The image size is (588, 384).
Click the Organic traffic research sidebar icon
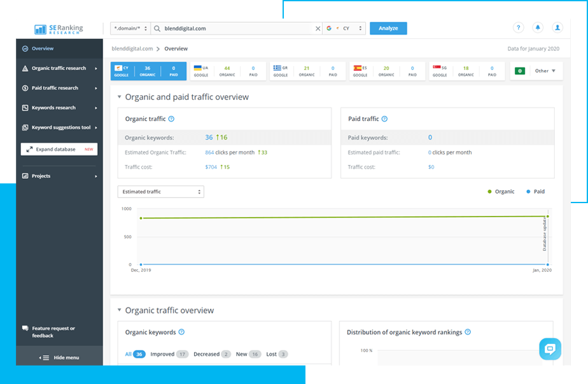click(x=25, y=68)
